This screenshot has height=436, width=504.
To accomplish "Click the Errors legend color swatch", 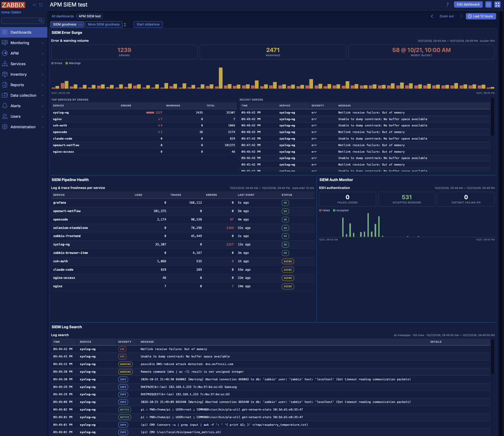I will [53, 63].
